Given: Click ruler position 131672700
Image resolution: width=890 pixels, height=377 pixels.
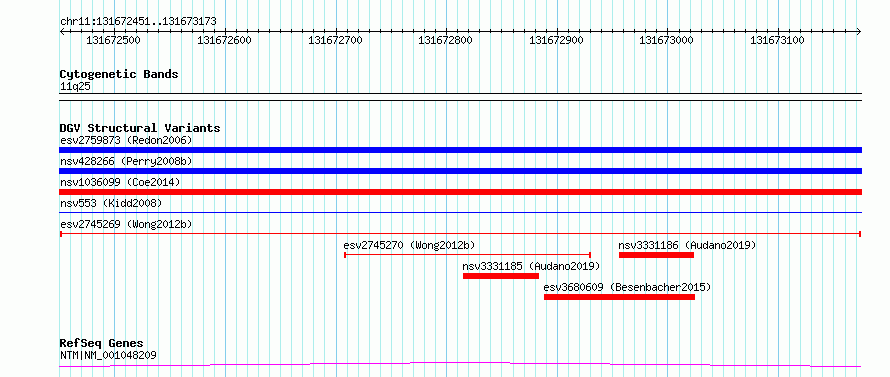Looking at the screenshot, I should click(x=335, y=40).
